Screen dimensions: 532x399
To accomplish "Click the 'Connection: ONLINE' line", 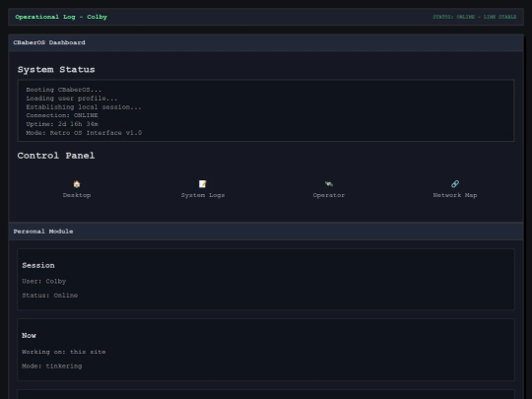I will (62, 115).
